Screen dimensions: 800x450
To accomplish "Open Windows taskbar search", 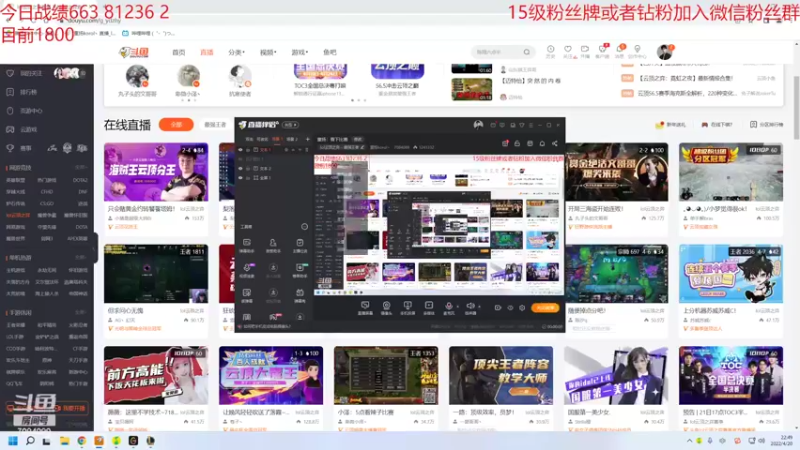I will [x=30, y=441].
